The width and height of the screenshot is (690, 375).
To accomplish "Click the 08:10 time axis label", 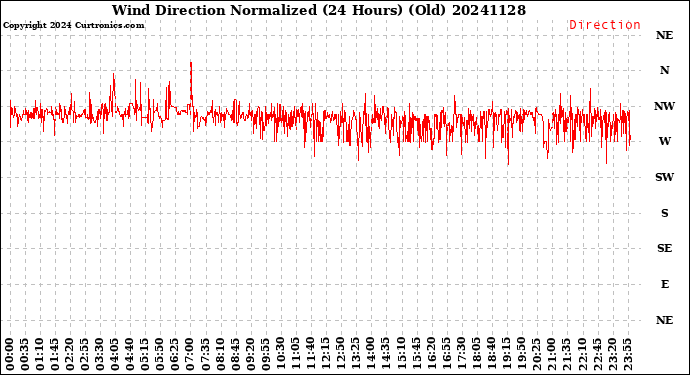I will (220, 355).
